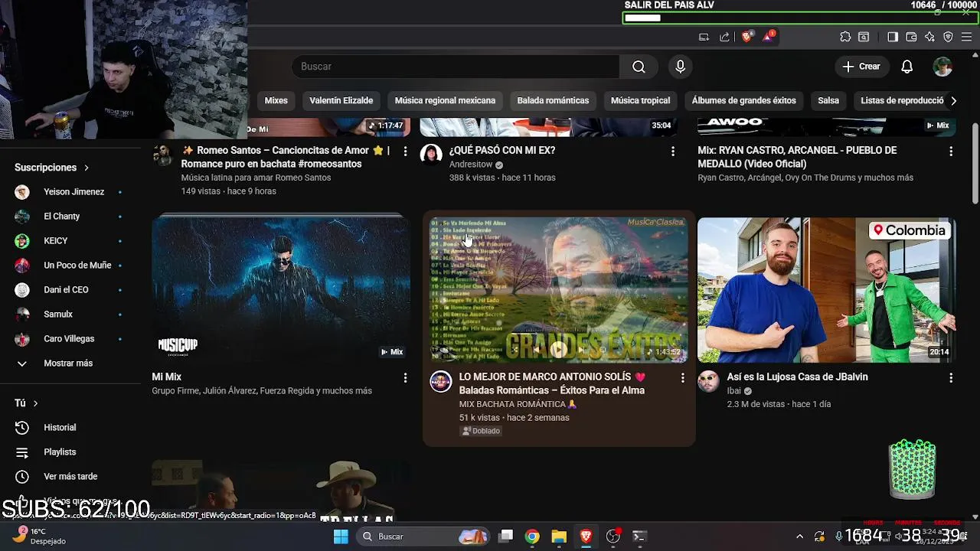The width and height of the screenshot is (980, 551).
Task: Toggle the Brave sidebar panel icon
Action: click(x=893, y=37)
